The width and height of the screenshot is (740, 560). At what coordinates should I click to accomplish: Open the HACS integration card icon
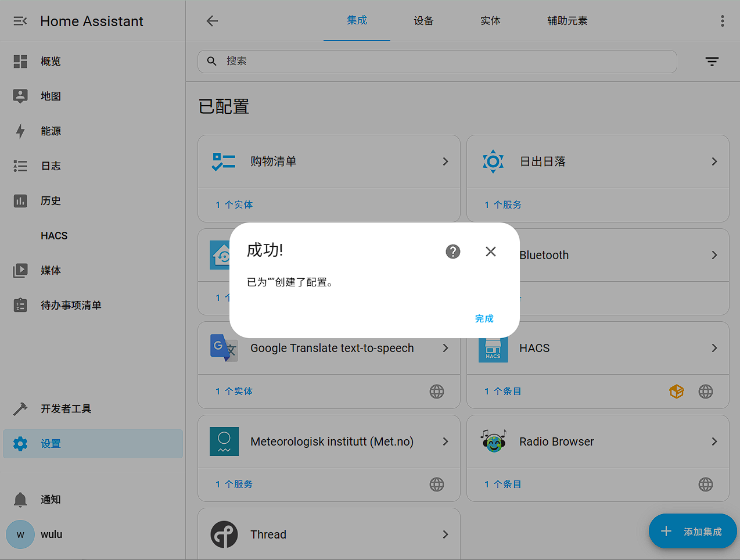493,350
